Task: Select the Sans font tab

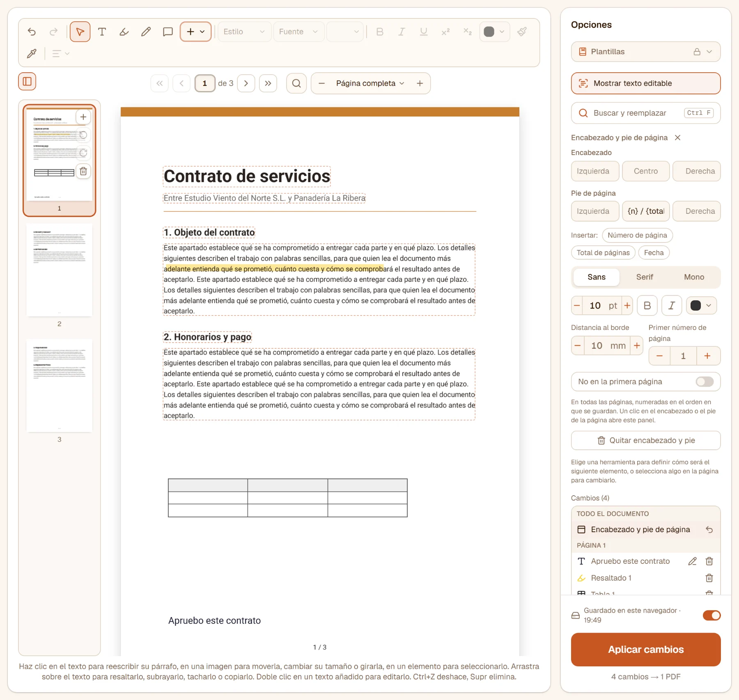Action: click(x=597, y=277)
